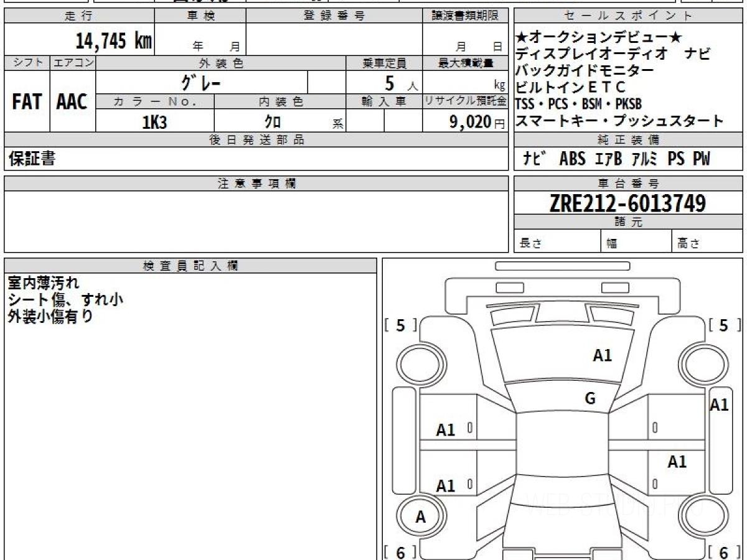Click the rear left wheel marked A
747x560 pixels.
click(421, 517)
